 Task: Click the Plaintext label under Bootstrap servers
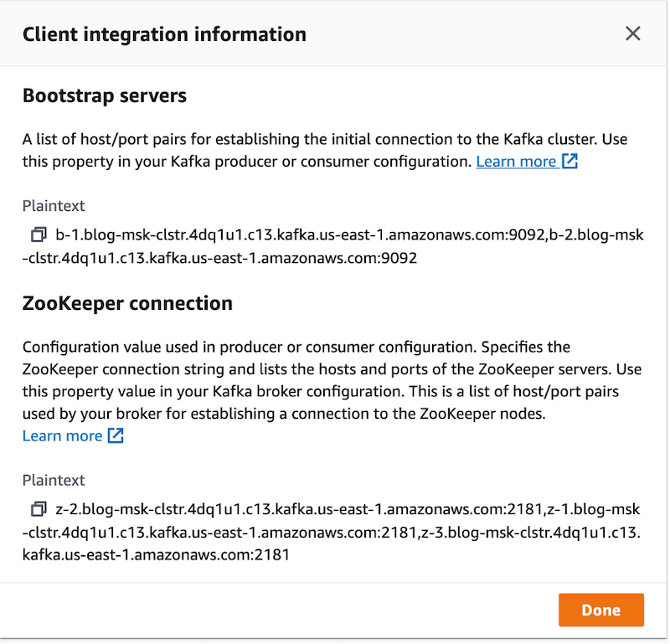tap(54, 206)
